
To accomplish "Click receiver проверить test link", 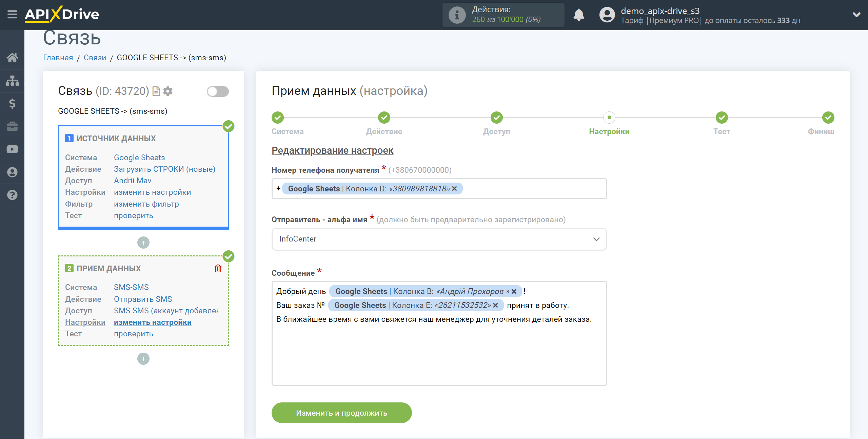I will (x=134, y=334).
